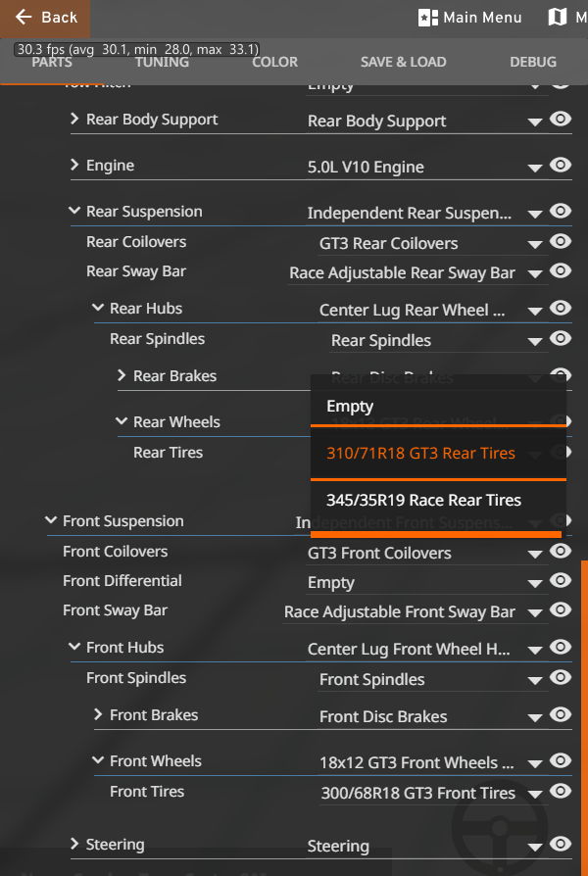Click the Back arrow icon
The width and height of the screenshot is (588, 876).
coord(24,17)
